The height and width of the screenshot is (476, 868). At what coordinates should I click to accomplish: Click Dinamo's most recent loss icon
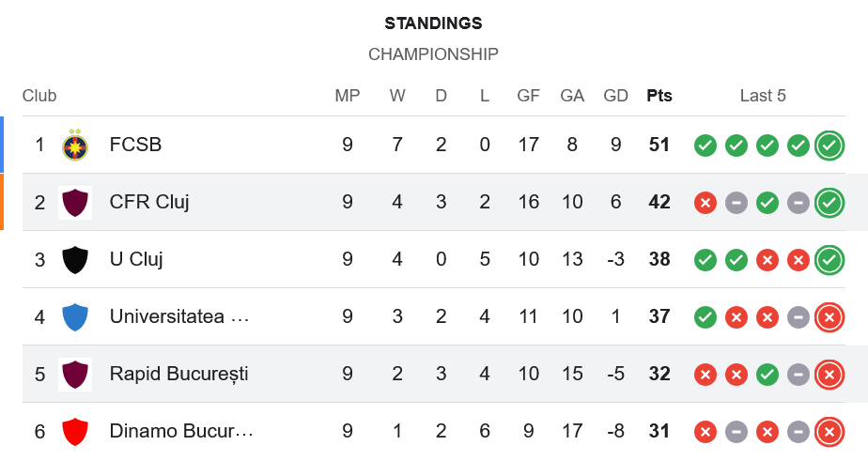pyautogui.click(x=829, y=431)
